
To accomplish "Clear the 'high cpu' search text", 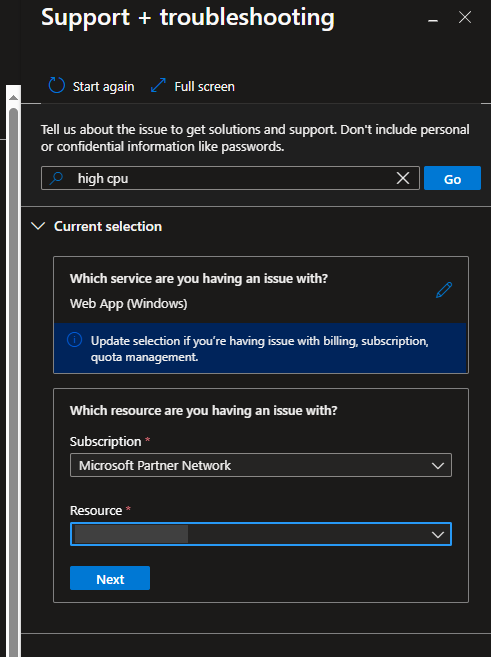I will (x=403, y=178).
